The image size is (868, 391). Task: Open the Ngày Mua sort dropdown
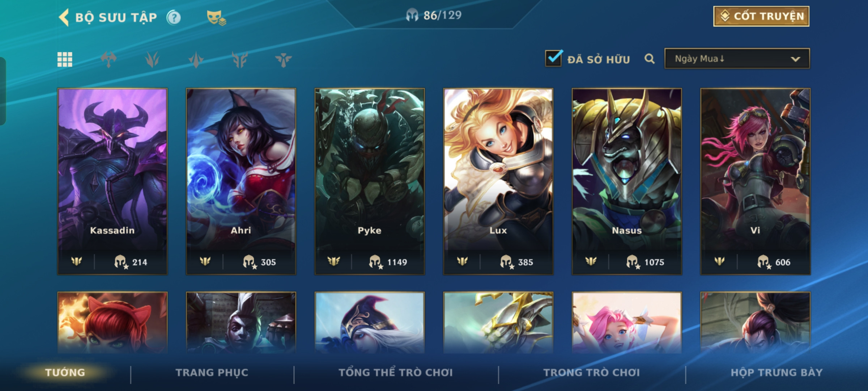(737, 59)
